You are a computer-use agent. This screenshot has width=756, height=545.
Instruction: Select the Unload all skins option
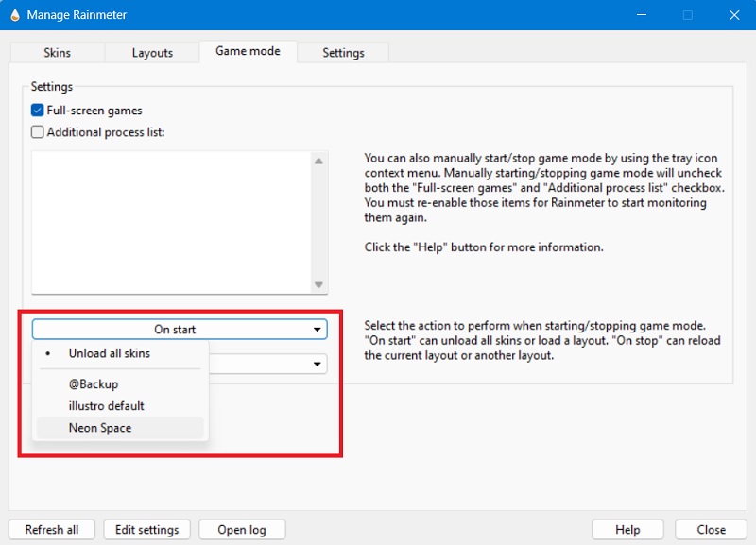coord(109,353)
